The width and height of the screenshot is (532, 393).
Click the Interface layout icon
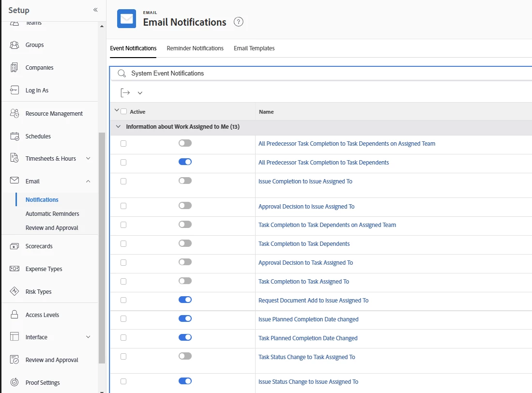[14, 337]
